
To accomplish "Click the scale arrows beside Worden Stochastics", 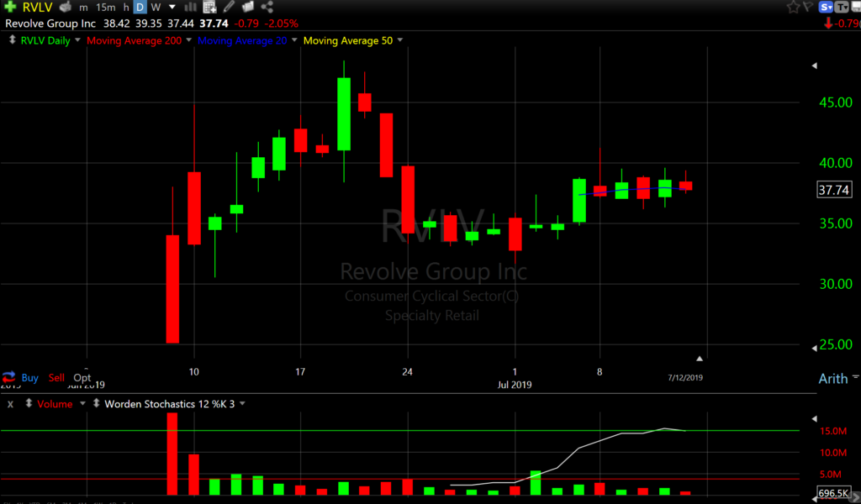I will pos(96,403).
